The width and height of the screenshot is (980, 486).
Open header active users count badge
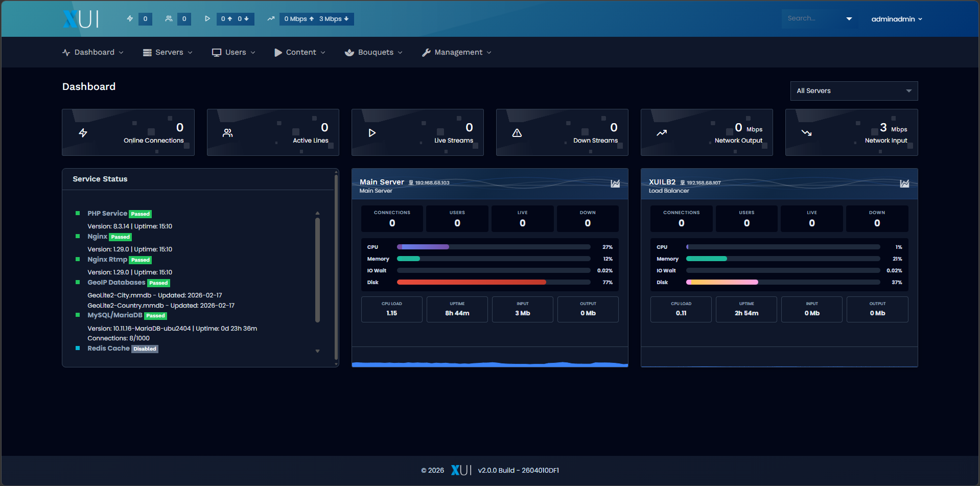[x=184, y=19]
